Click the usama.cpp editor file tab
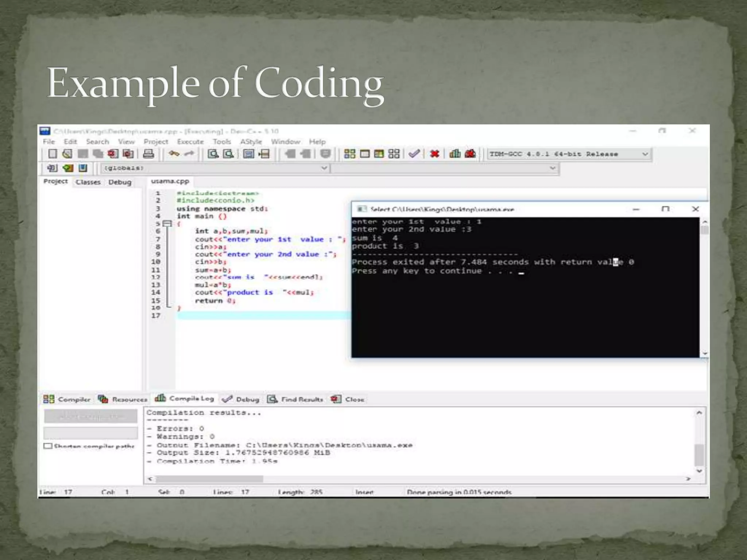747x560 pixels. [x=170, y=181]
